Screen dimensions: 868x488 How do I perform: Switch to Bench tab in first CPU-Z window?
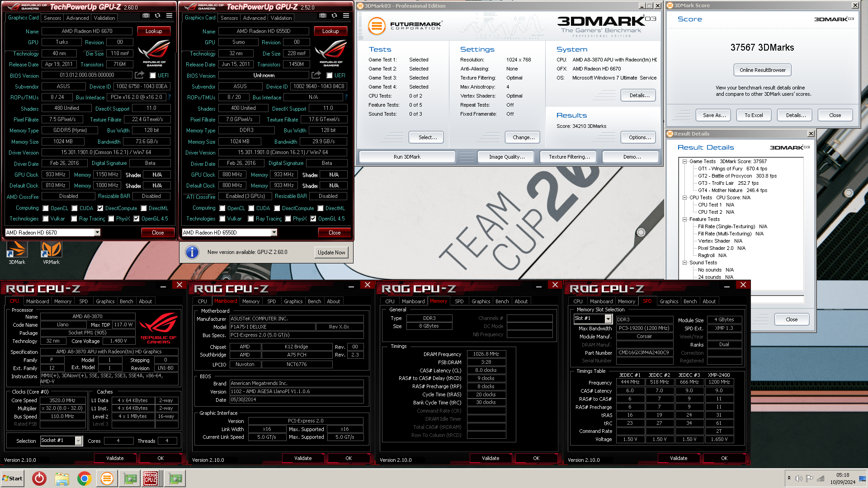tap(126, 301)
